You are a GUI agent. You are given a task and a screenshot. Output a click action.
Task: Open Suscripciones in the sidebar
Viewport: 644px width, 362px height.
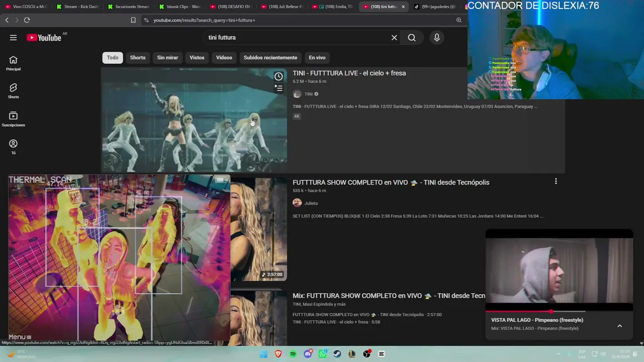coord(13,119)
